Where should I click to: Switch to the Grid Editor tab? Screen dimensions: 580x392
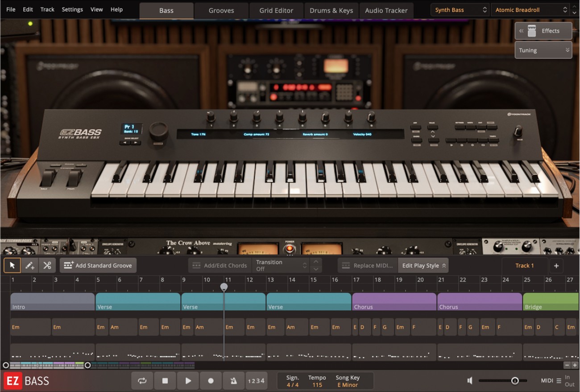point(276,10)
